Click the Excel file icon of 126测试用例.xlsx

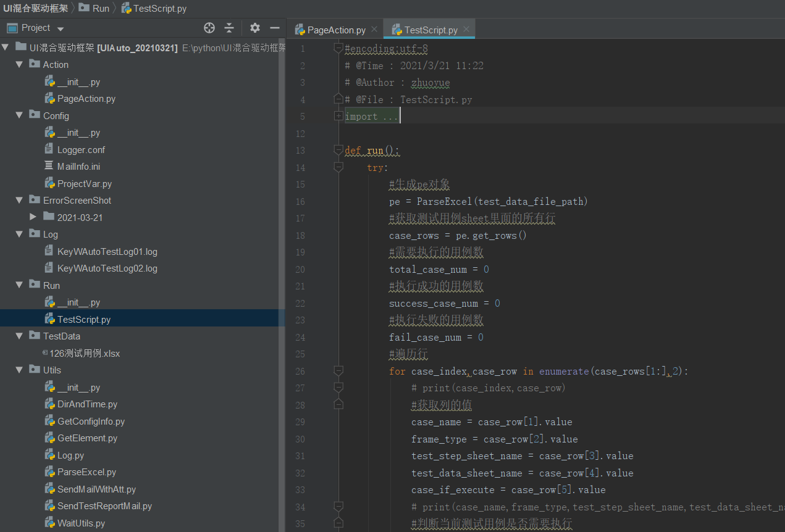click(x=44, y=352)
